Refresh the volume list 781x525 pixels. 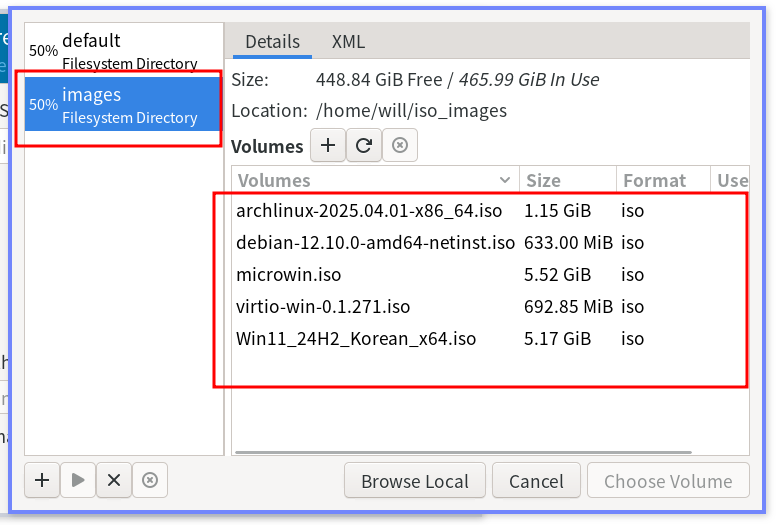[x=364, y=146]
